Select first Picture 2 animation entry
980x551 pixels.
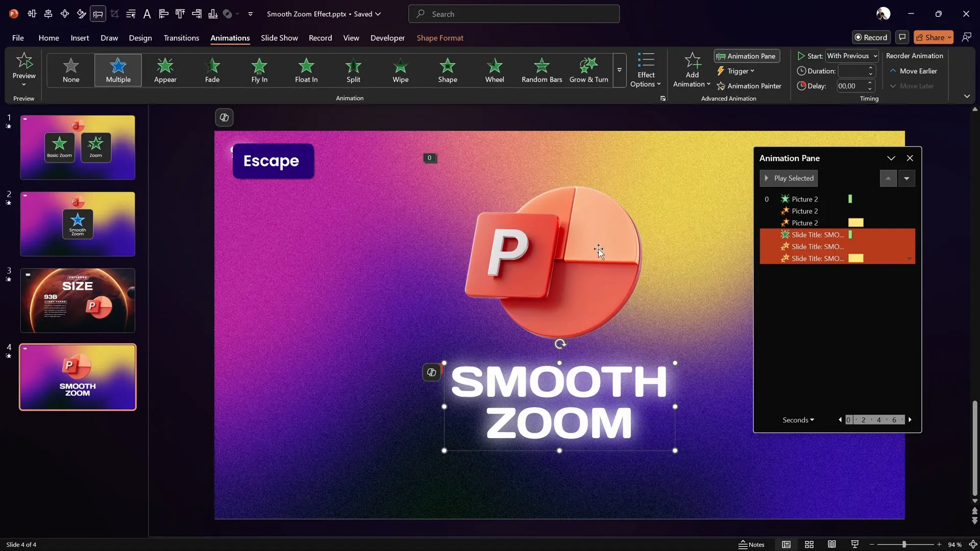coord(837,199)
